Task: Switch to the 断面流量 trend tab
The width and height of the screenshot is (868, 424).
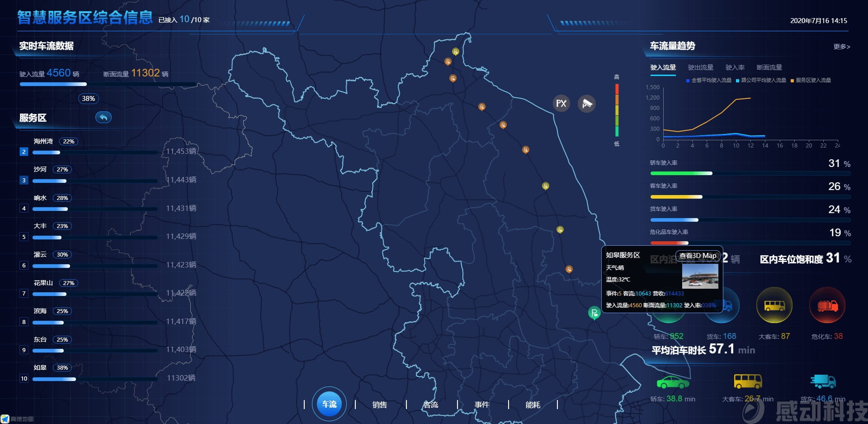Action: pyautogui.click(x=769, y=67)
